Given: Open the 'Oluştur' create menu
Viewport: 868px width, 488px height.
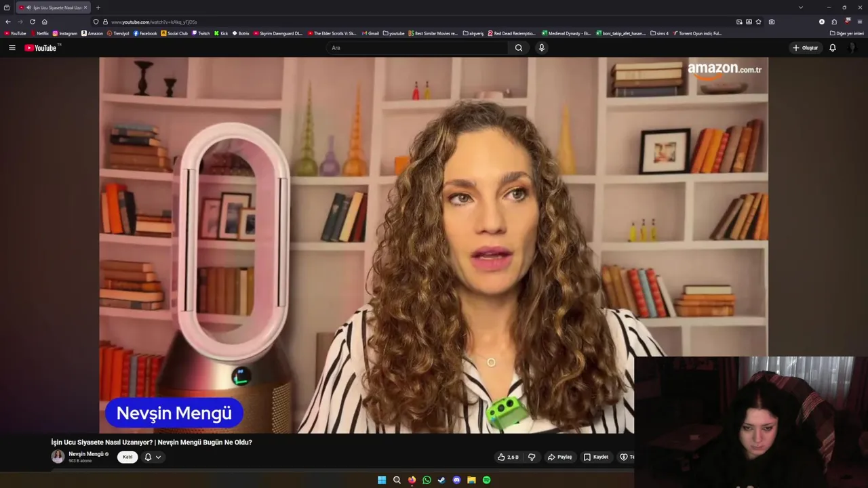Looking at the screenshot, I should tap(805, 47).
